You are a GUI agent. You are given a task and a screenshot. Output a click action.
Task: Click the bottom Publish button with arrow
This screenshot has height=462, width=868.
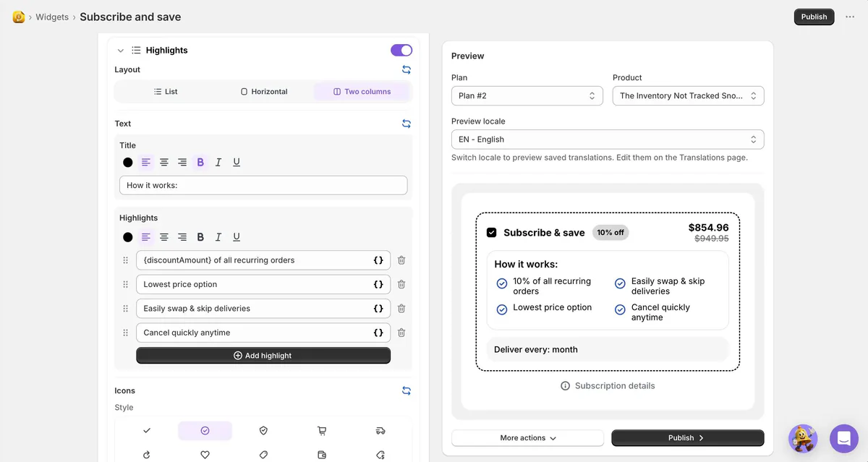[687, 438]
